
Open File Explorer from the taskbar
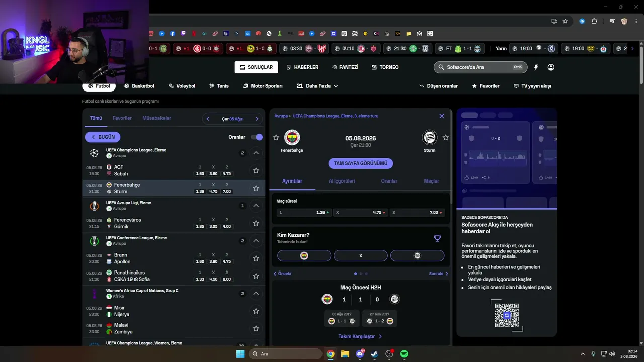click(x=345, y=354)
